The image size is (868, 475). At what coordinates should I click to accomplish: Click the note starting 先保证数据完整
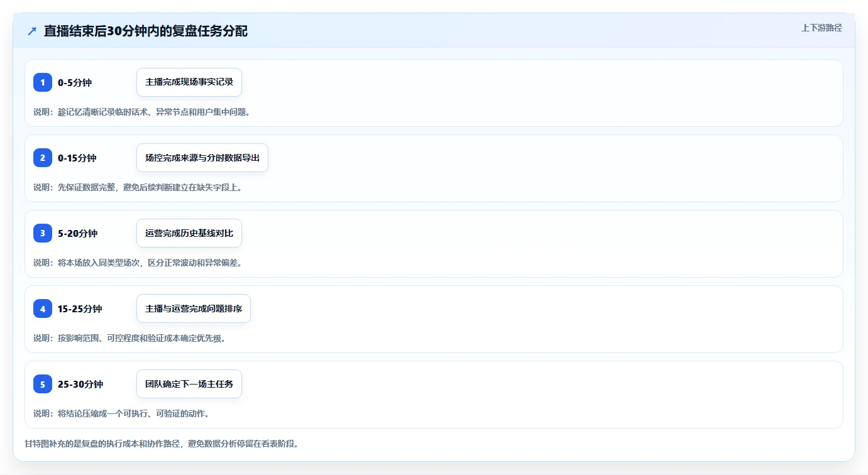click(138, 187)
